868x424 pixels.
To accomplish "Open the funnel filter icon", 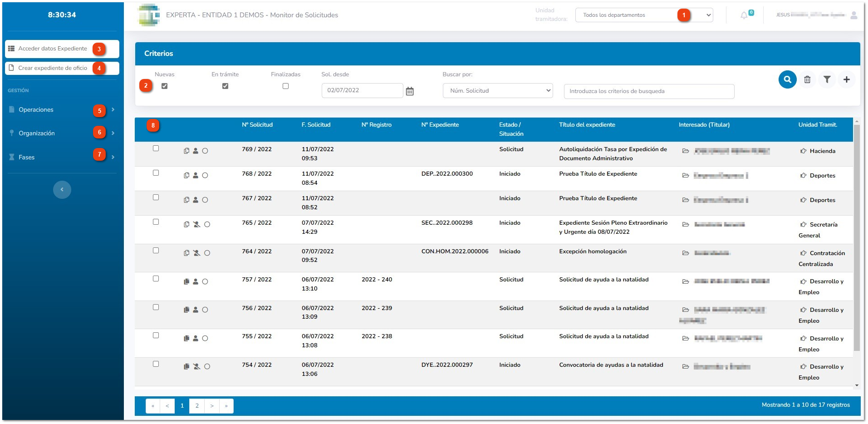I will pyautogui.click(x=827, y=79).
